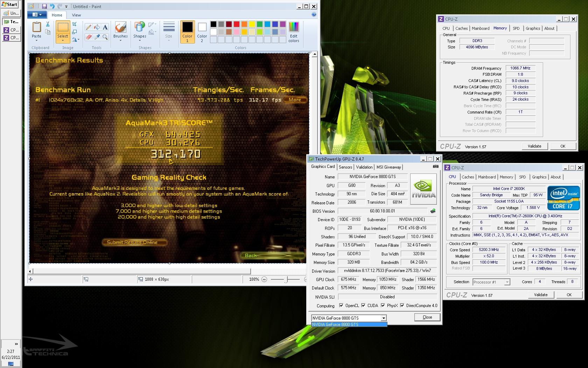
Task: Open the Sensors tab in GPU-Z
Action: click(345, 167)
